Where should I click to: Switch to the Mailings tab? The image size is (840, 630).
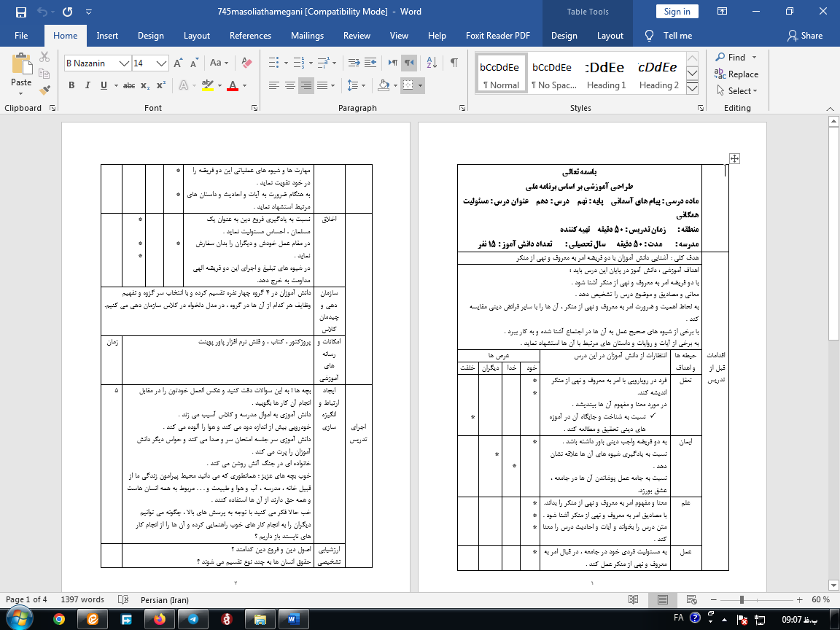coord(307,36)
